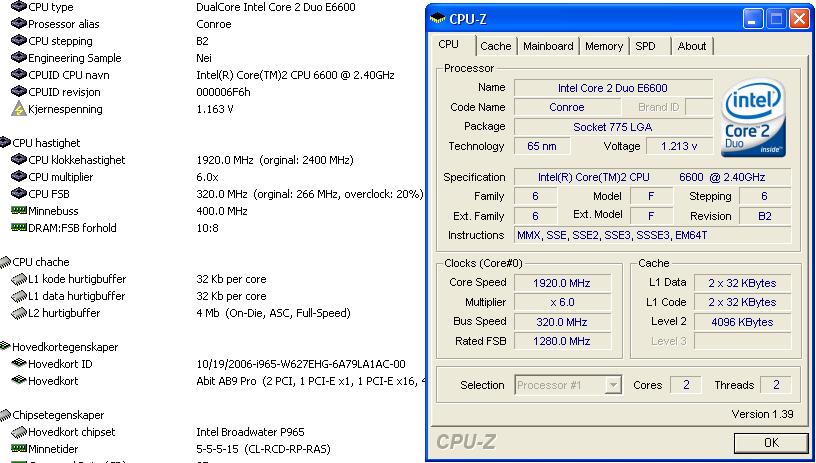Click the Revision field showing B2
The width and height of the screenshot is (816, 463).
764,216
